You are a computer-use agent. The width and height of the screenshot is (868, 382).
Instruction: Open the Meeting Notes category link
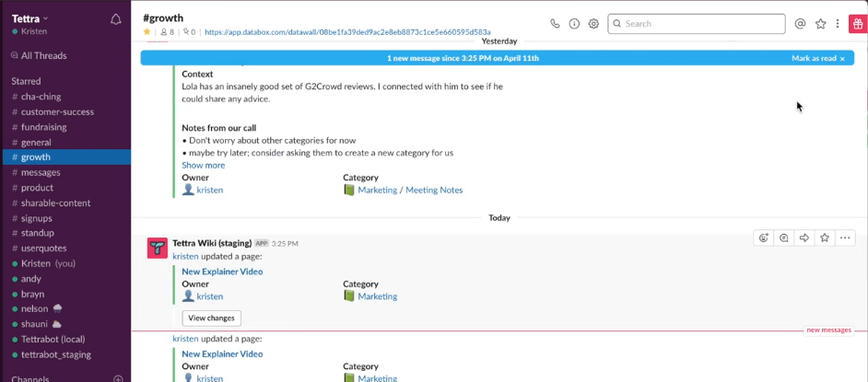click(x=434, y=190)
